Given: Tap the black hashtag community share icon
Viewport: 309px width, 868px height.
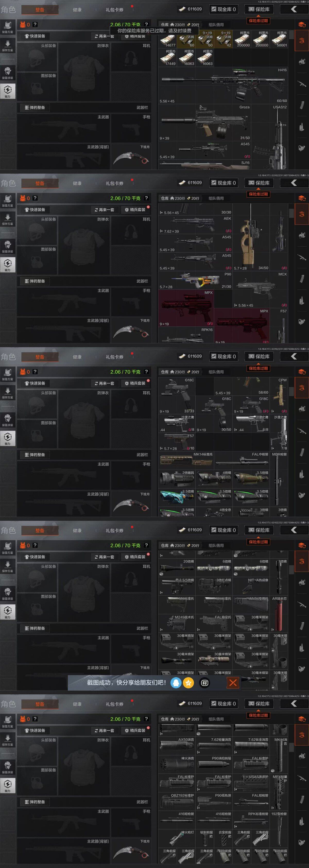Looking at the screenshot, I should (x=204, y=683).
